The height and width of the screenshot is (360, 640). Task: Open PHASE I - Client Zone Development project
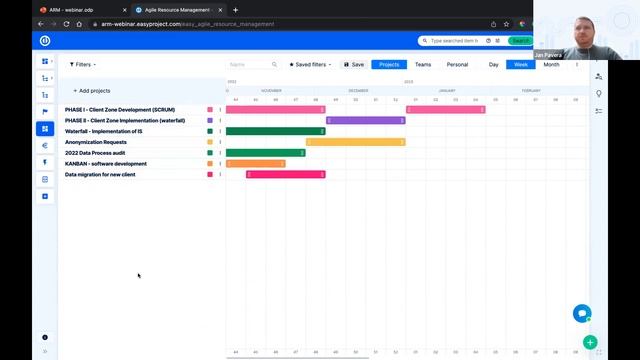[120, 110]
